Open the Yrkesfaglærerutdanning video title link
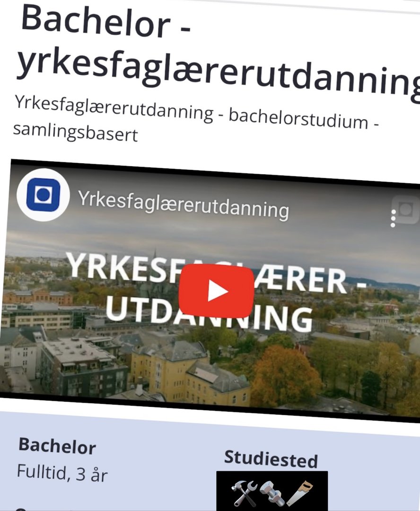The height and width of the screenshot is (511, 420). [184, 204]
